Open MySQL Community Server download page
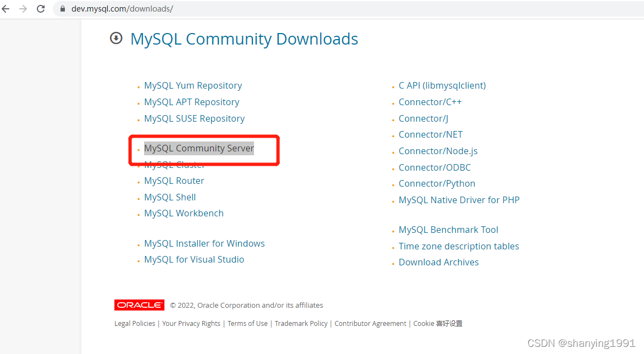The width and height of the screenshot is (644, 354). click(x=199, y=149)
